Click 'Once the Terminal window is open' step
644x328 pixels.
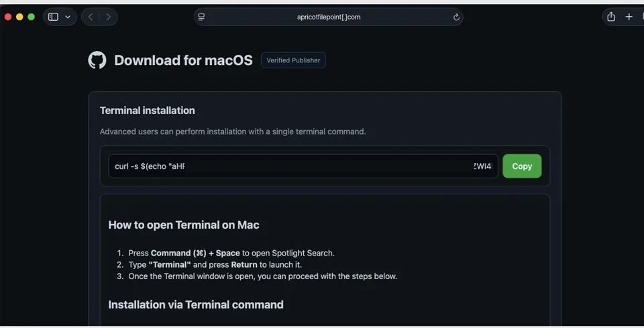pos(263,276)
